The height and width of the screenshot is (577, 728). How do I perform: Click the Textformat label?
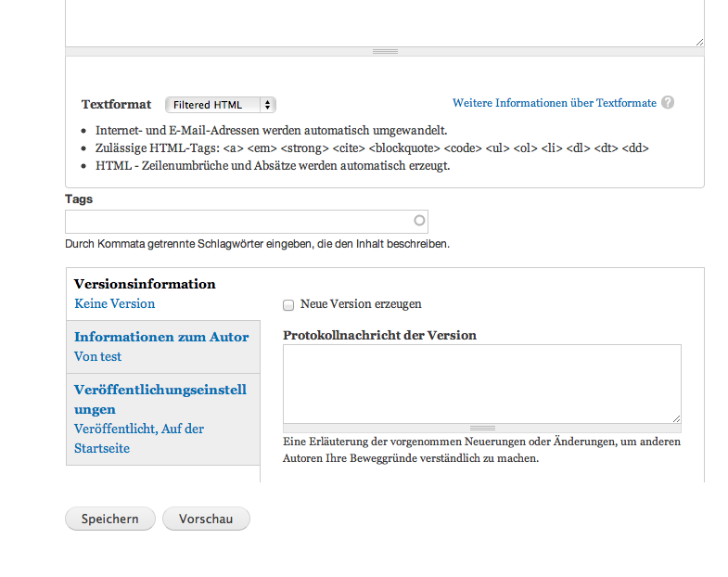click(x=116, y=105)
